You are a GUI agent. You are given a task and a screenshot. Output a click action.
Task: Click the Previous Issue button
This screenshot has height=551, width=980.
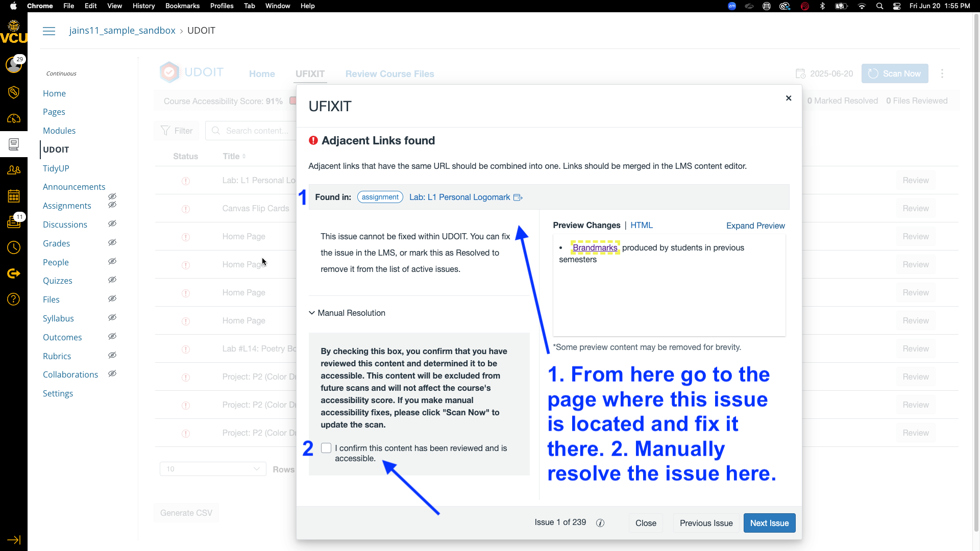point(706,523)
